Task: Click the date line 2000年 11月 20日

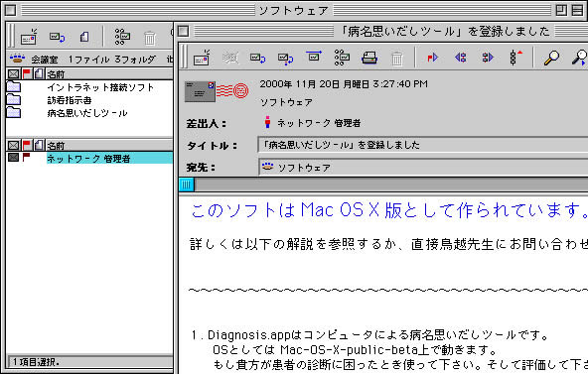Action: (x=344, y=84)
